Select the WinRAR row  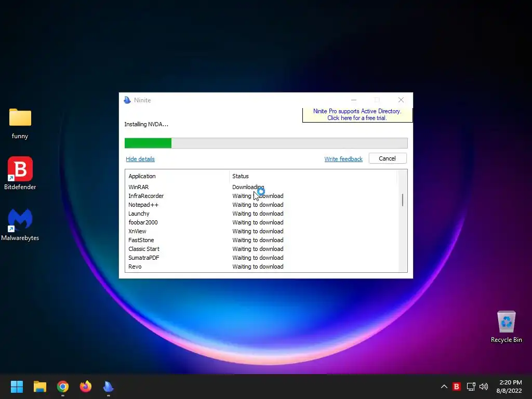click(261, 187)
